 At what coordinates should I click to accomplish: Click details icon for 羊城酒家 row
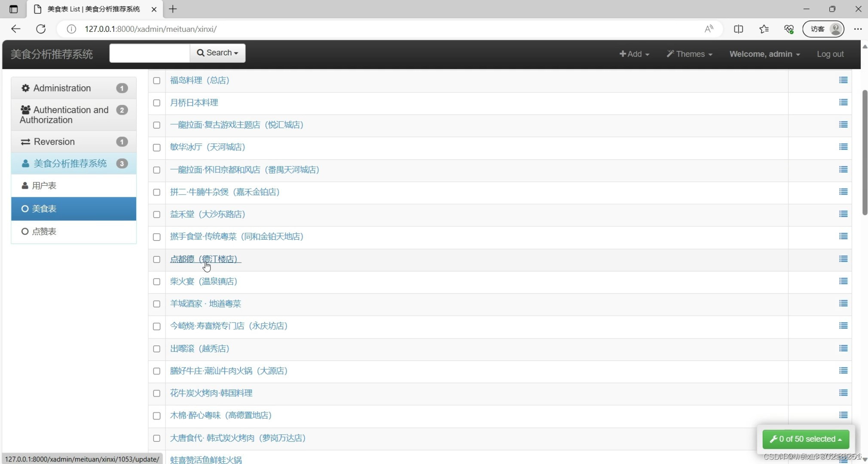click(843, 304)
